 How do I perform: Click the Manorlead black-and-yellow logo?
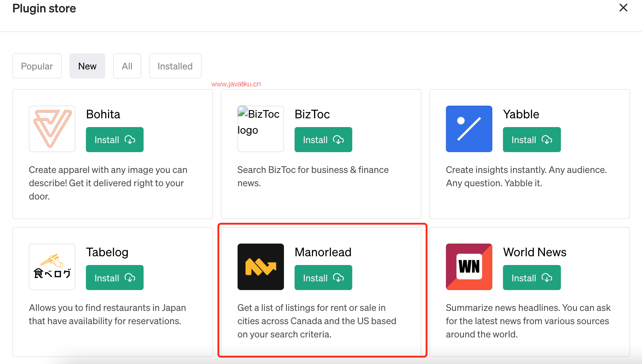(x=260, y=267)
